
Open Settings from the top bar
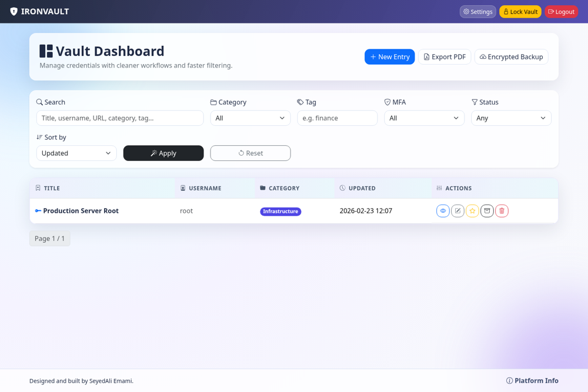pos(477,12)
